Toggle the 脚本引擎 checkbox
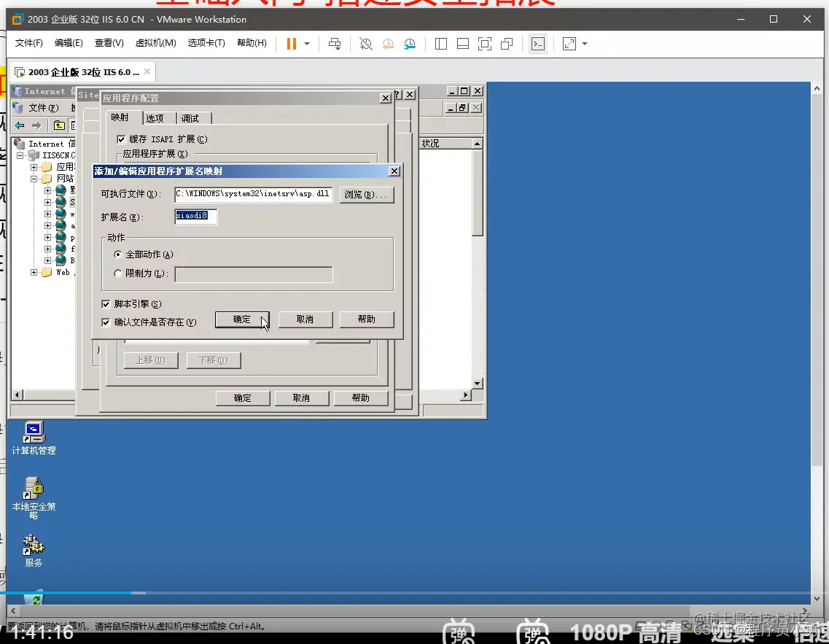The width and height of the screenshot is (829, 644). tap(106, 304)
